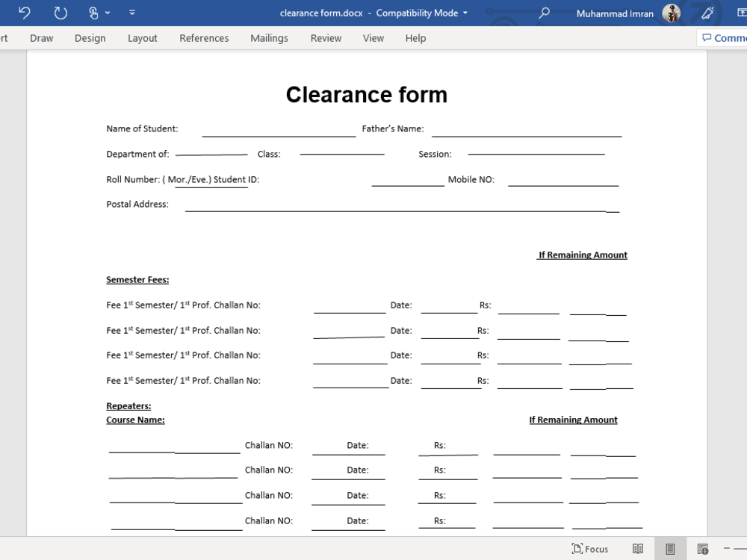
Task: Click the 'Department of:' label
Action: pos(137,154)
